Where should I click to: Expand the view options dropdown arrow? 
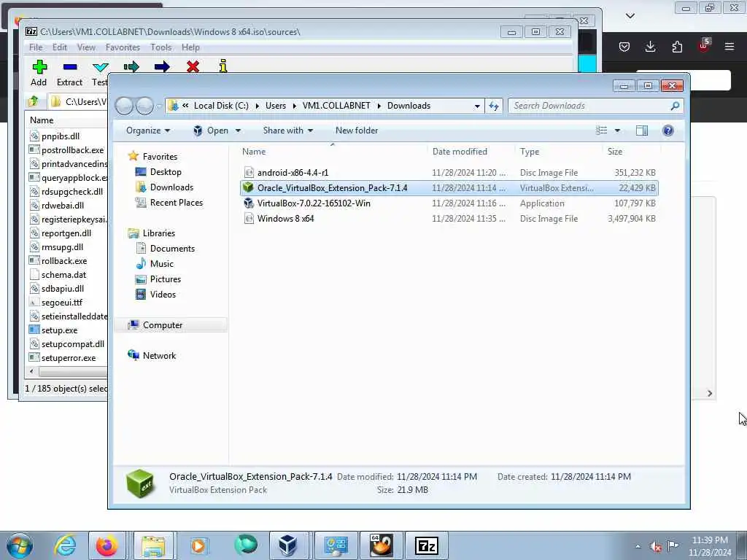617,131
